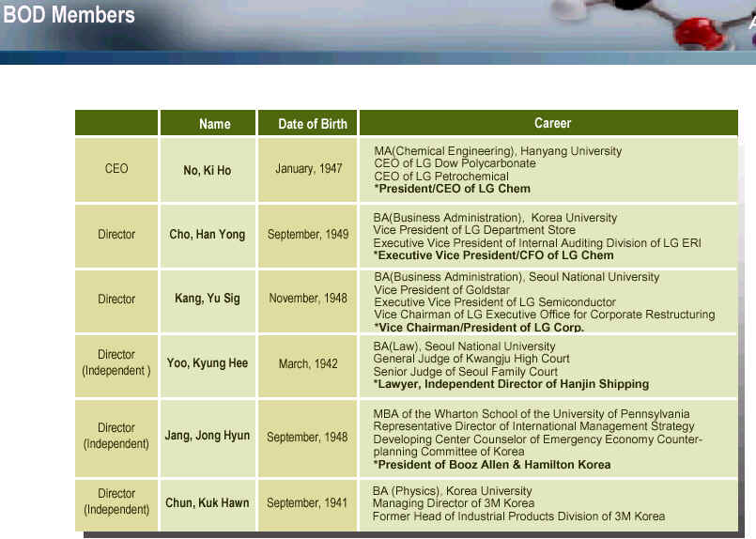Click '*Lawyer, Independent Director of Hanjin Shipping'
Viewport: 756px width, 539px height.
click(511, 384)
